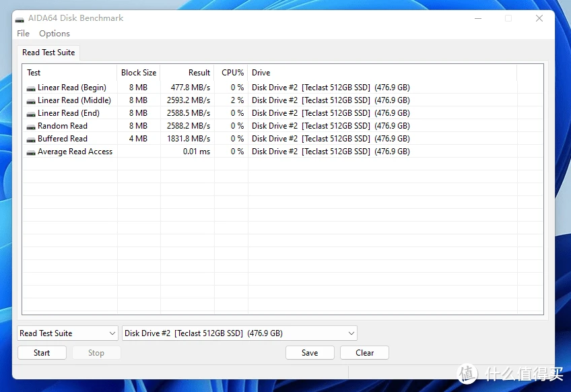The image size is (571, 392).
Task: Select the Linear Read (Middle) row icon
Action: pos(31,101)
